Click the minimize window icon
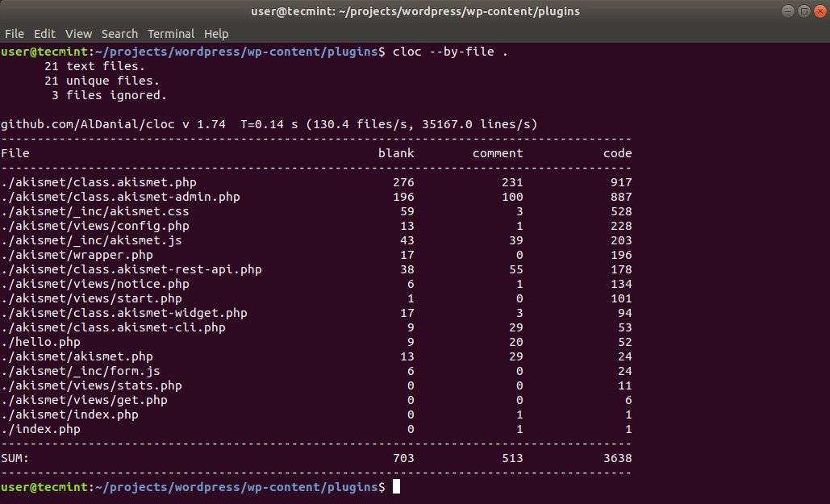830x504 pixels. click(787, 10)
